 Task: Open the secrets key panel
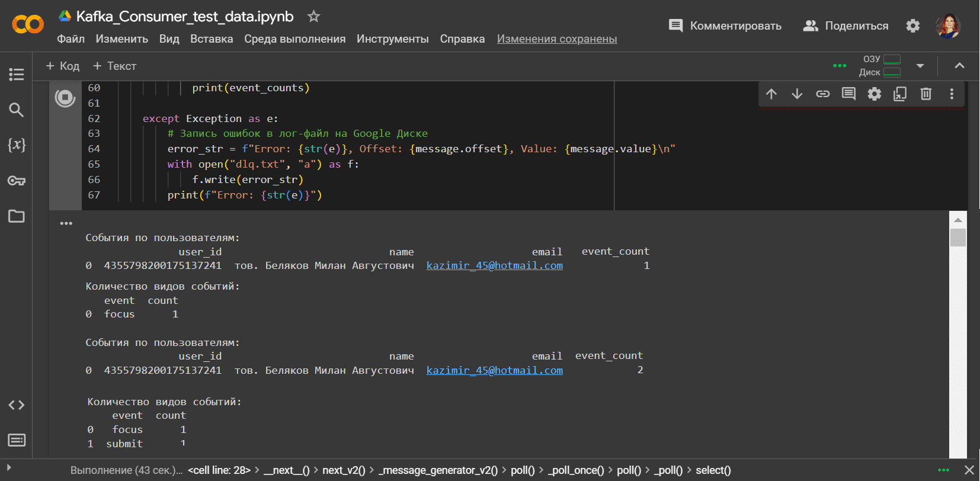(17, 181)
